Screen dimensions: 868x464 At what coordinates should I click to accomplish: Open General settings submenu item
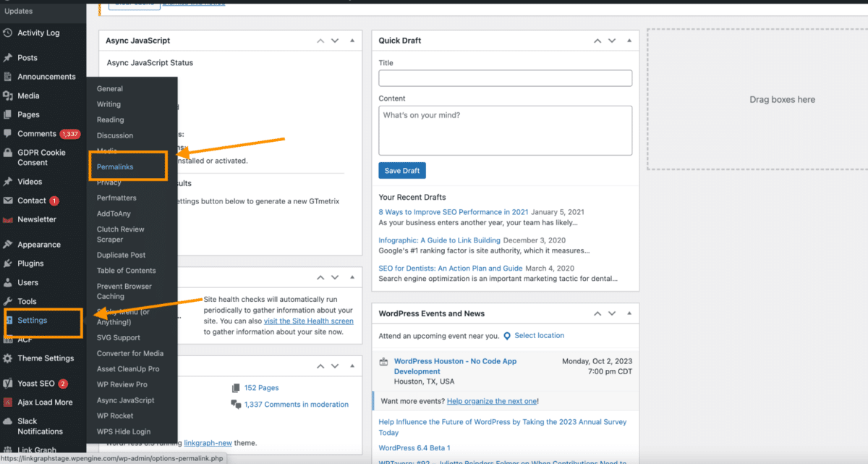tap(110, 89)
